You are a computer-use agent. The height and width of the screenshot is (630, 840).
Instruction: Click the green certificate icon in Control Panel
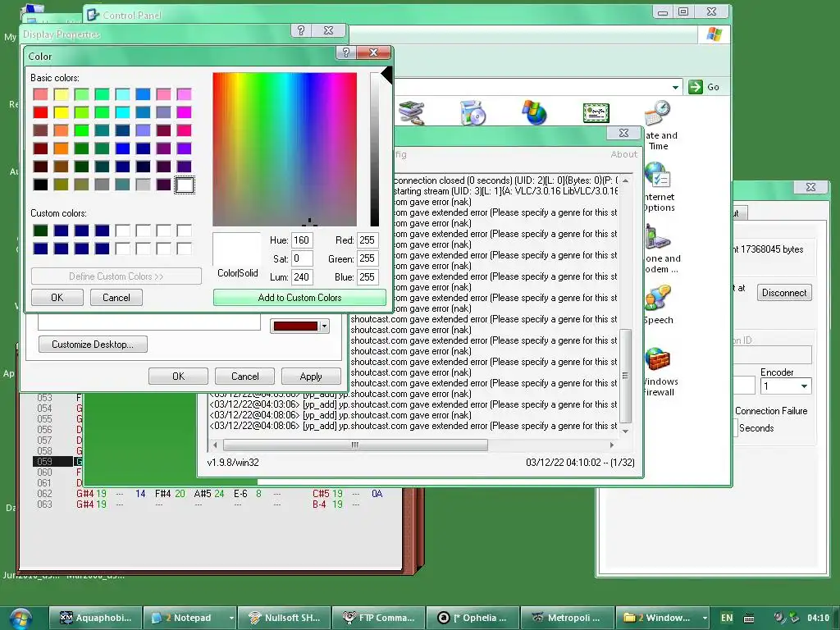pyautogui.click(x=596, y=112)
